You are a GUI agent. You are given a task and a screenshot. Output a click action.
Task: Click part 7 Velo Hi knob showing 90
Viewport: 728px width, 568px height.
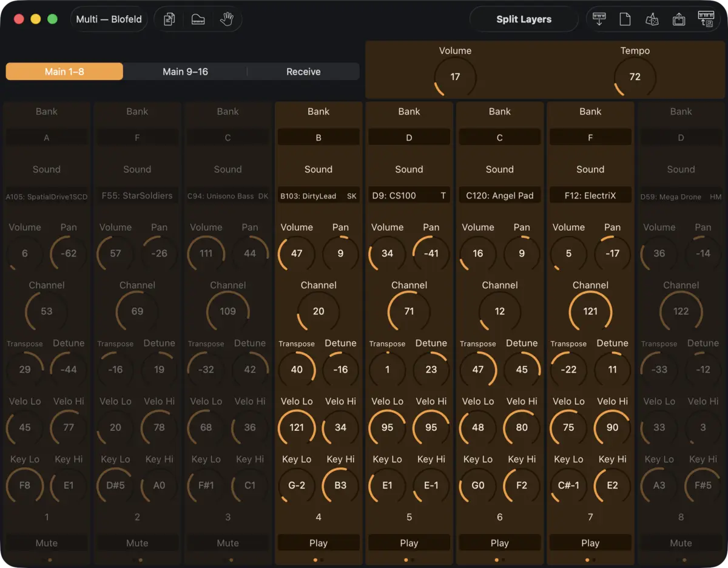click(612, 427)
